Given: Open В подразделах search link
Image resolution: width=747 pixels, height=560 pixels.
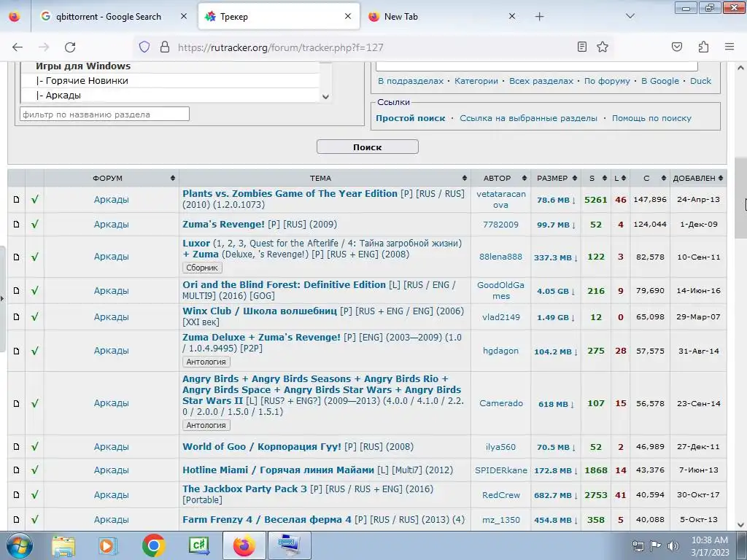Looking at the screenshot, I should (411, 81).
